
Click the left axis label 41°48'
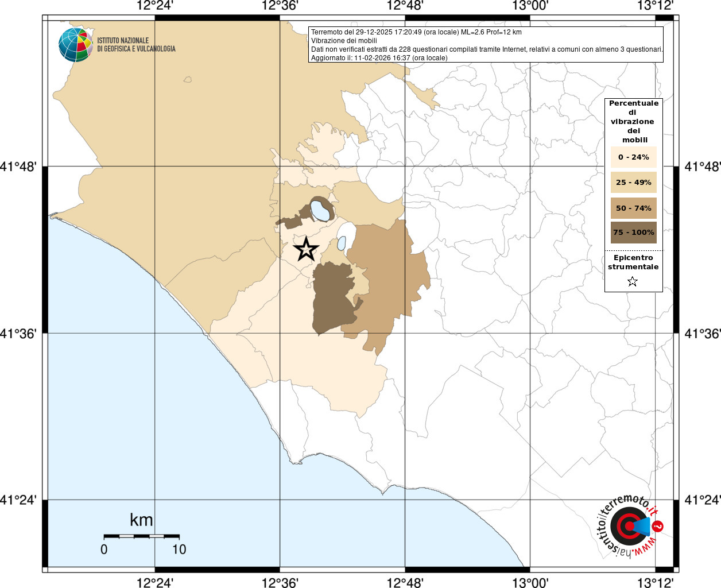point(19,167)
